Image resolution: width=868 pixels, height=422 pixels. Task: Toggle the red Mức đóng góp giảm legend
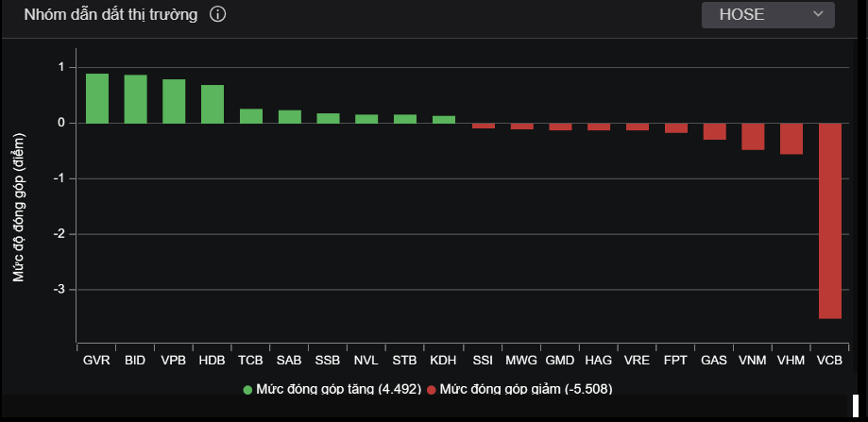coord(519,389)
